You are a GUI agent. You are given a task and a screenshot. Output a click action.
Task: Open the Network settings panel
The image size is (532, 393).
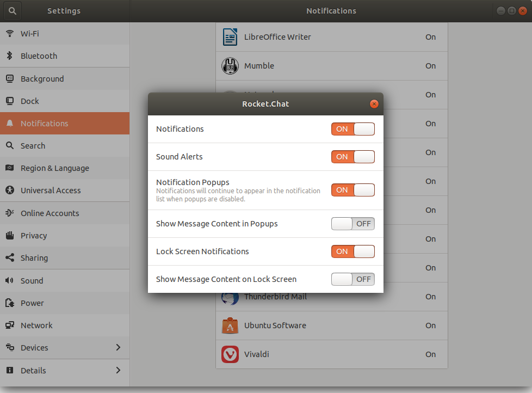coord(65,326)
